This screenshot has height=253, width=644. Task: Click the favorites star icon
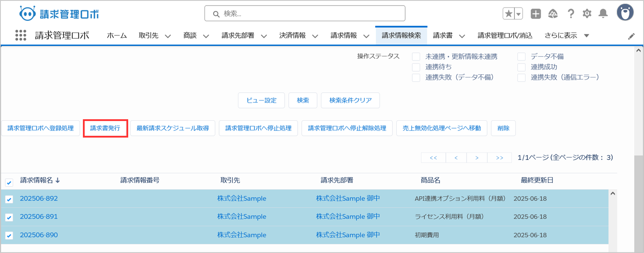coord(508,14)
